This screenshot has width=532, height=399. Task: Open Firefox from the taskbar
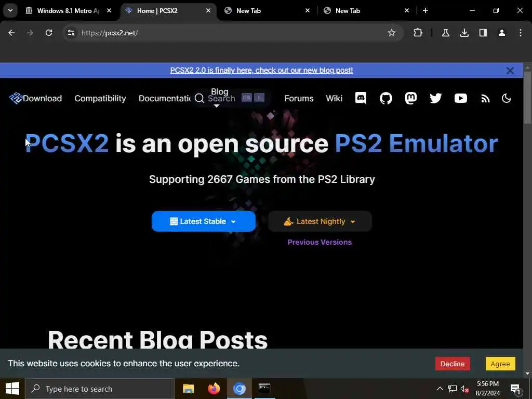pos(214,389)
